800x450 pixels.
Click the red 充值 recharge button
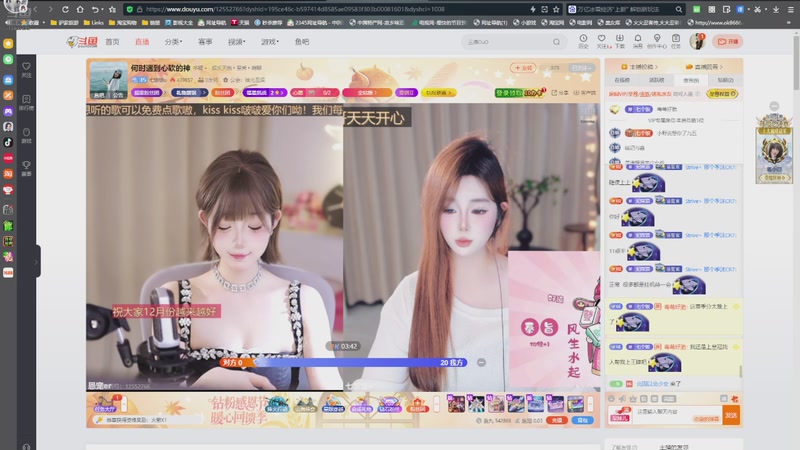[x=557, y=420]
